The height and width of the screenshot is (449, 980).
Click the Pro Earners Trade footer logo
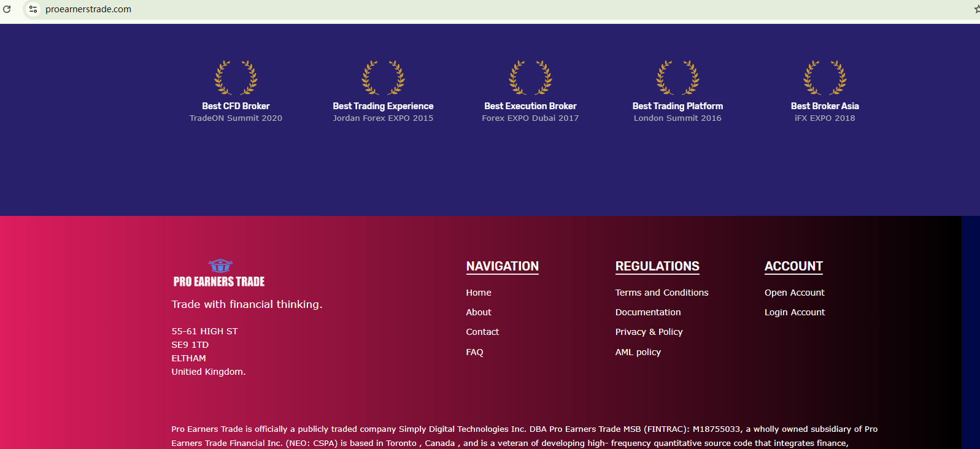tap(219, 274)
